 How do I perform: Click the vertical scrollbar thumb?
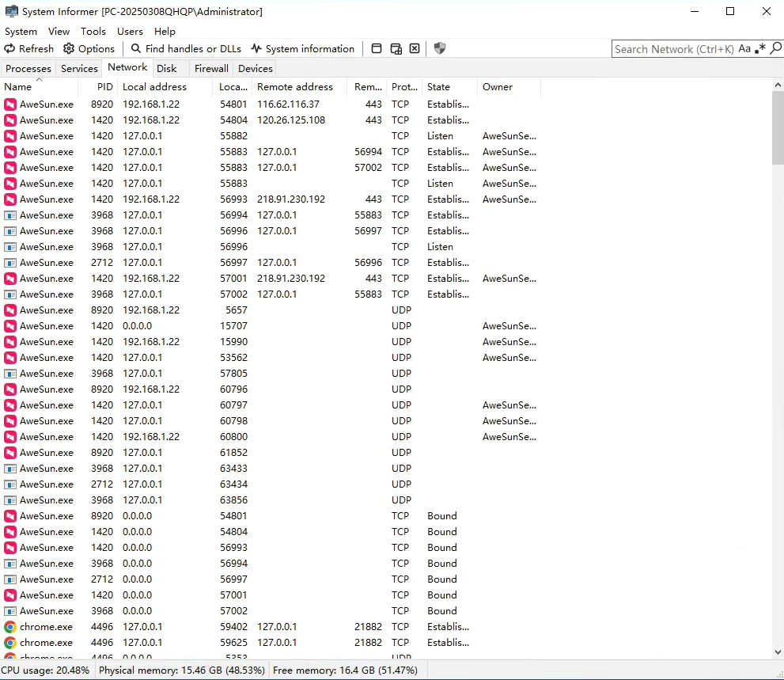tap(778, 127)
